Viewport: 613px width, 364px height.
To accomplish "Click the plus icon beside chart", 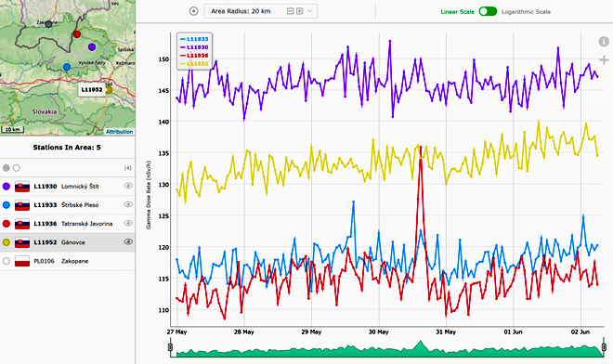I will click(x=604, y=59).
